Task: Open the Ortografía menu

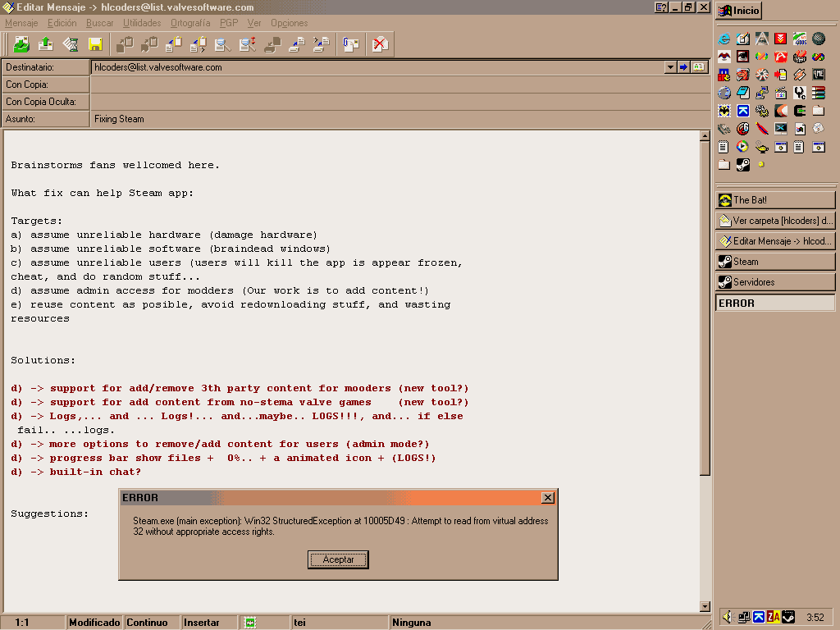Action: click(190, 23)
